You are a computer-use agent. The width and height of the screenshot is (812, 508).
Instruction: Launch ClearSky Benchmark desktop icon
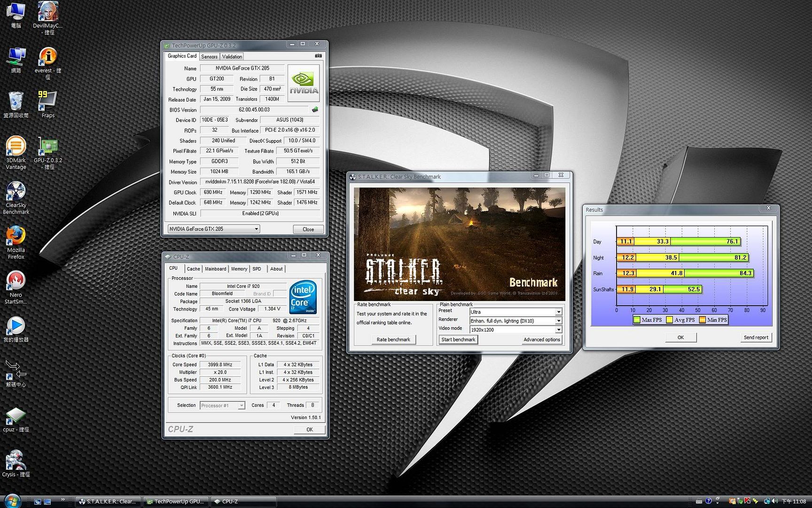pos(16,198)
